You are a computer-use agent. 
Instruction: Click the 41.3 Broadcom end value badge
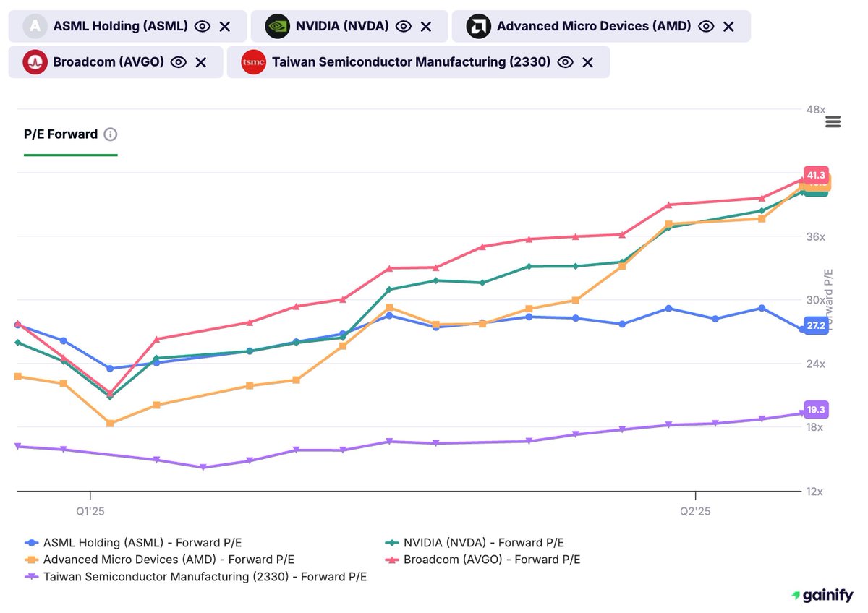pyautogui.click(x=816, y=176)
